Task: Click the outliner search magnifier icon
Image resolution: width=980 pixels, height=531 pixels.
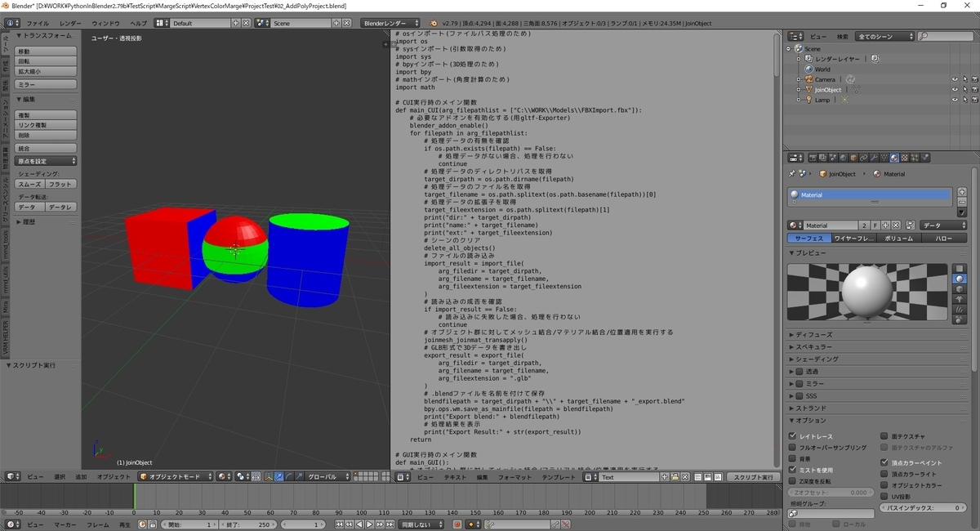Action: (x=923, y=37)
